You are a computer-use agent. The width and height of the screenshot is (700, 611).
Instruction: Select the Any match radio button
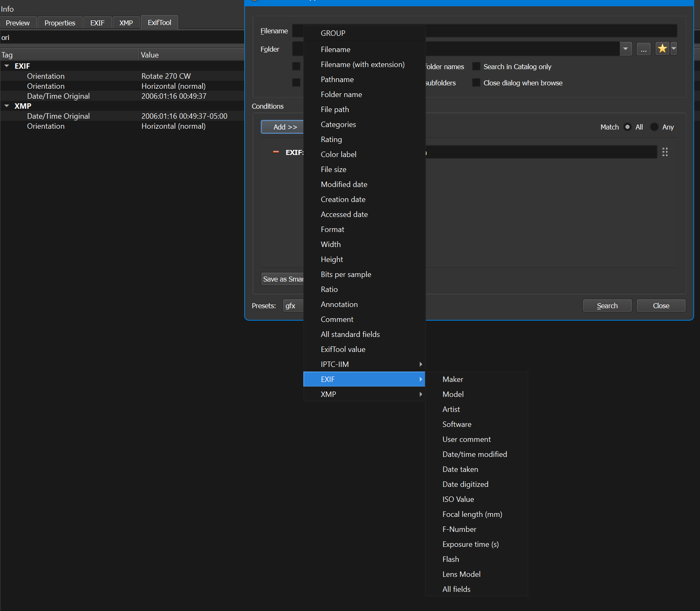click(655, 127)
